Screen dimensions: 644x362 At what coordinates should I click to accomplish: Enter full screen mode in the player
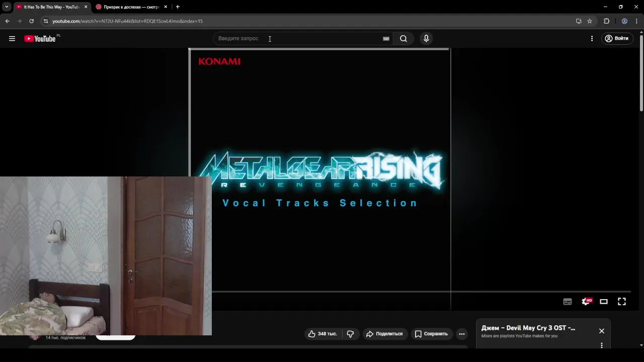[622, 302]
